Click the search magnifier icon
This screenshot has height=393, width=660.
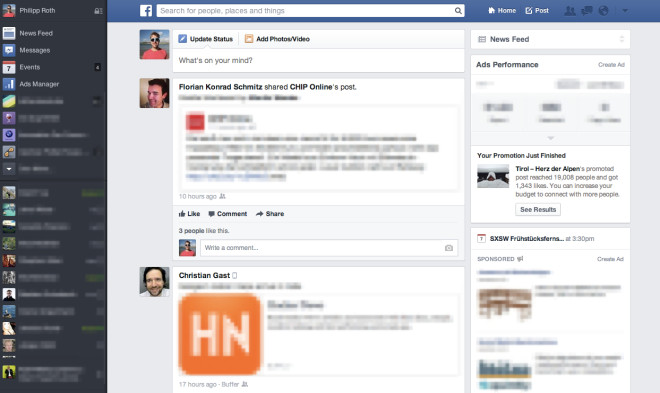point(458,11)
